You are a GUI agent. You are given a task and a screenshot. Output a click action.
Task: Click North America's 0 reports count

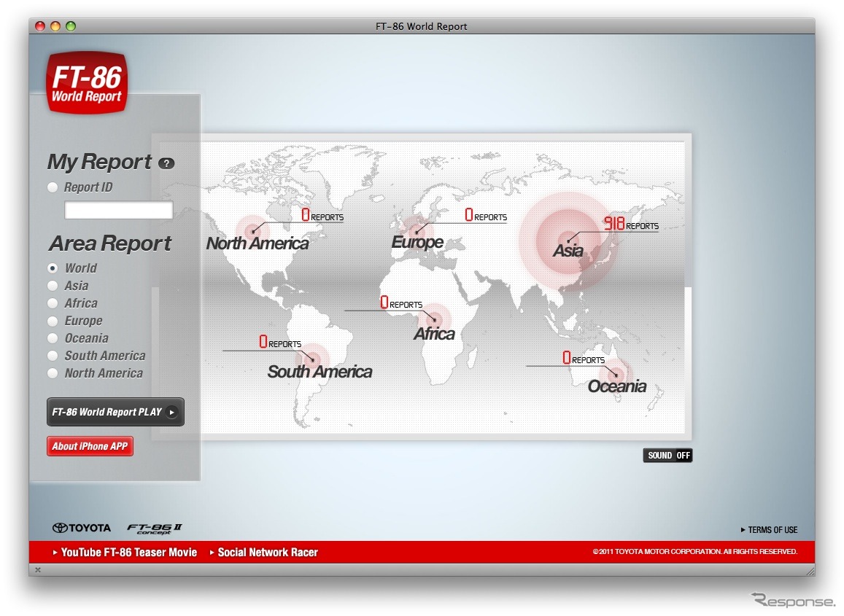click(x=322, y=215)
